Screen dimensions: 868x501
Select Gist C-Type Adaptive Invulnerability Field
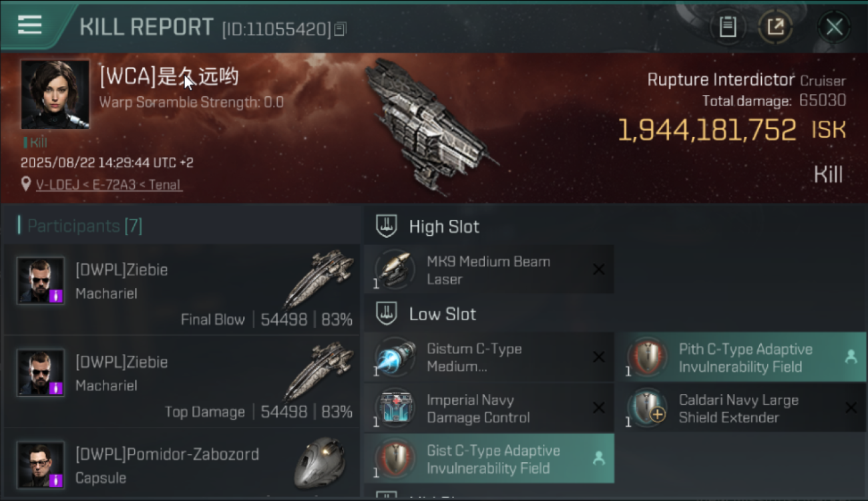point(489,459)
